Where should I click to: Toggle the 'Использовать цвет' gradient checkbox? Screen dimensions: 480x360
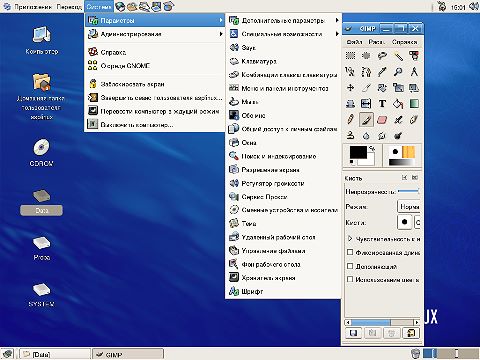(350, 279)
